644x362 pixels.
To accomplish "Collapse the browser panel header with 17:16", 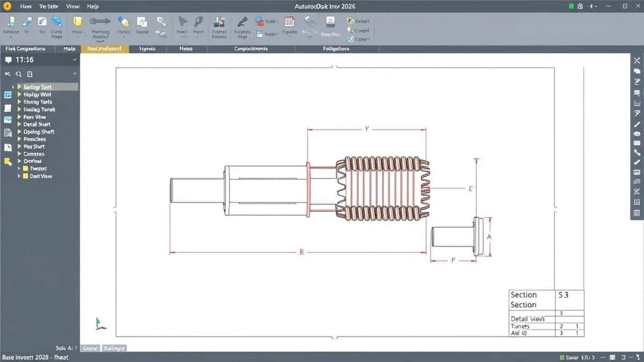I will 75,60.
